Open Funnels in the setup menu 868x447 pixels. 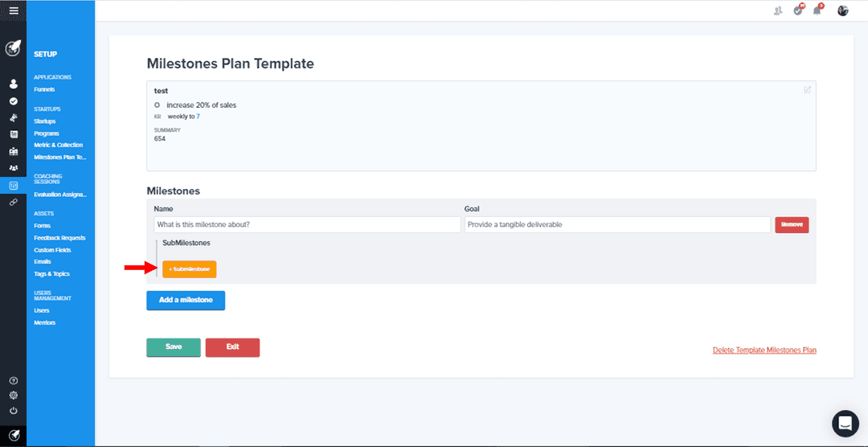[x=44, y=89]
